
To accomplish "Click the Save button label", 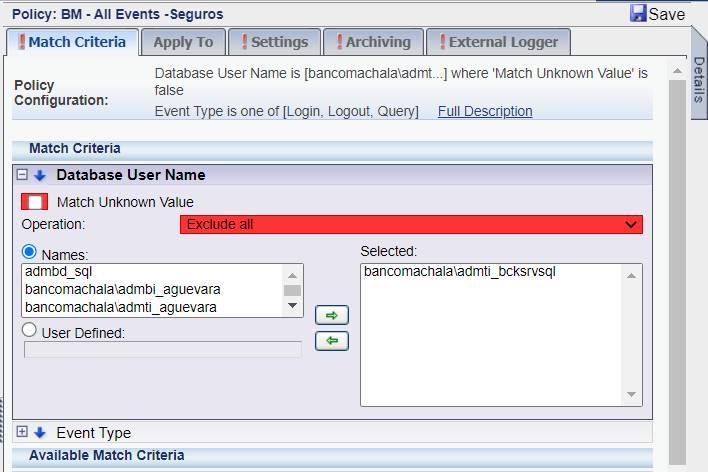I will pyautogui.click(x=666, y=14).
